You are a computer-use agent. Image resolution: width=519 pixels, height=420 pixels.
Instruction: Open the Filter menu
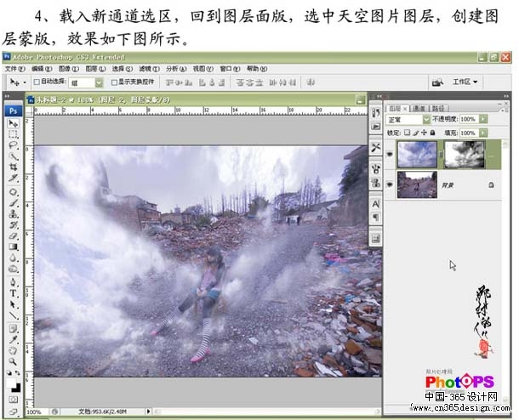click(149, 69)
